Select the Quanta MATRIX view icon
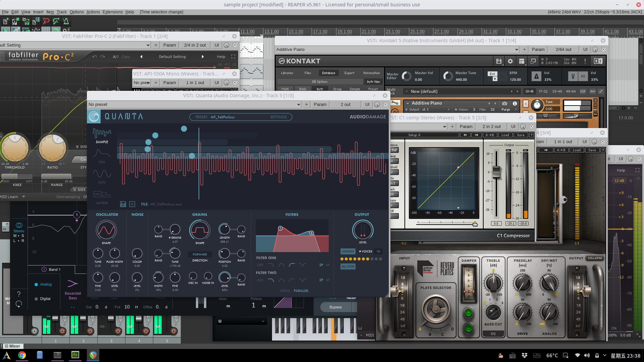Viewport: 644px width, 362px height. (x=102, y=195)
